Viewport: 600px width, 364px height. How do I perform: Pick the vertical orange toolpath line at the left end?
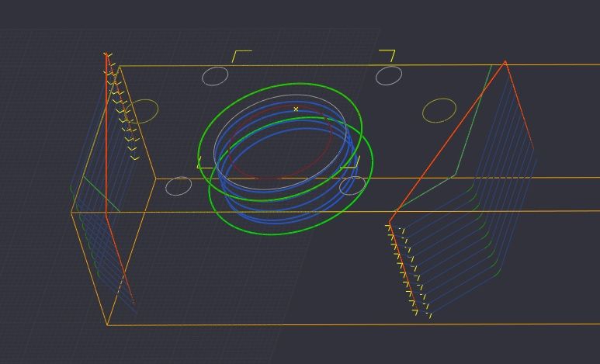pyautogui.click(x=106, y=135)
